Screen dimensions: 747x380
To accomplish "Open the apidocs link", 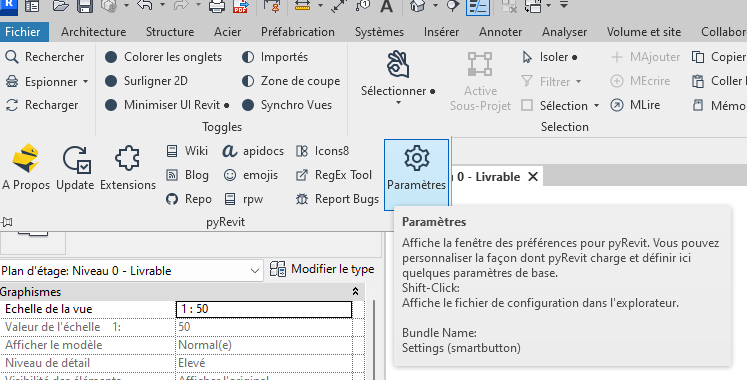I will point(253,151).
